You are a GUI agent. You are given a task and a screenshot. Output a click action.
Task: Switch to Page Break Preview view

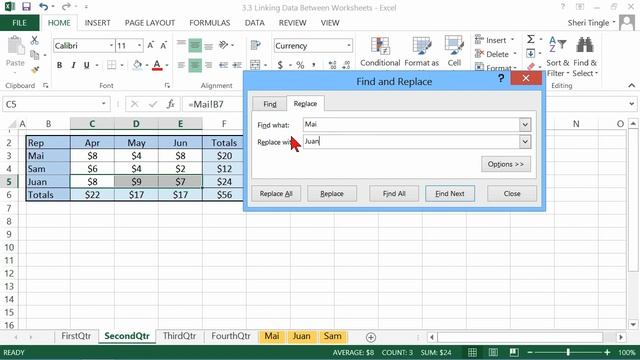click(514, 352)
